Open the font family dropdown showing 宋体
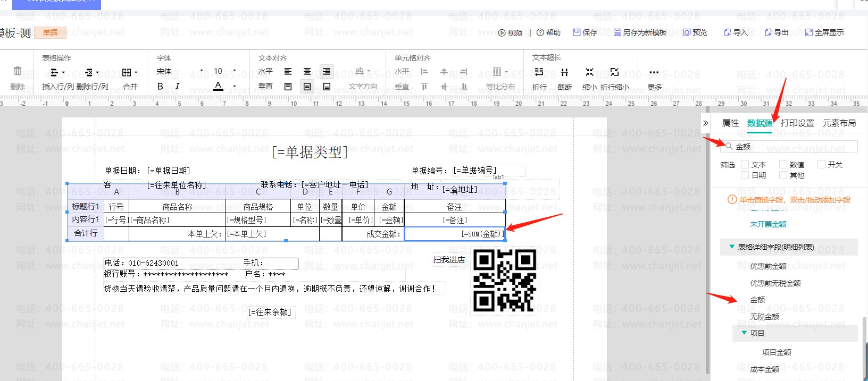 180,71
